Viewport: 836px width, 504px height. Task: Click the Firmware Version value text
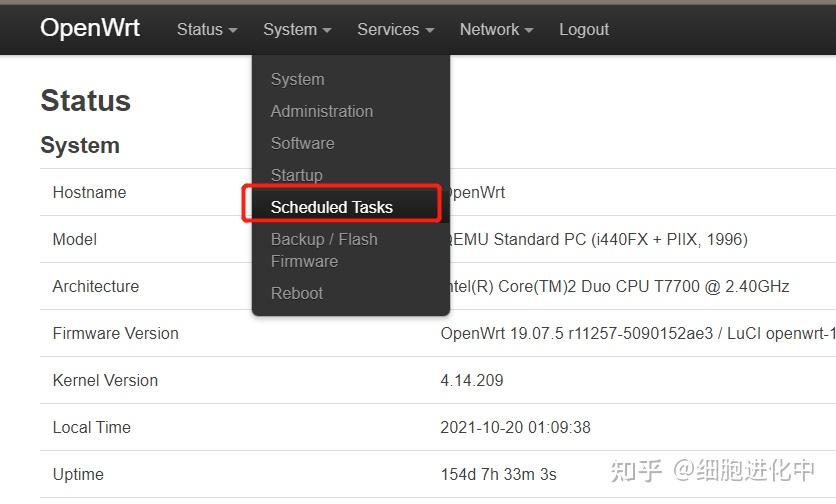point(636,334)
